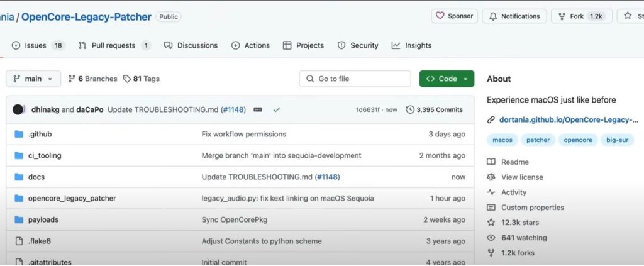The width and height of the screenshot is (644, 266).
Task: View the 81 Tags link
Action: pyautogui.click(x=142, y=79)
